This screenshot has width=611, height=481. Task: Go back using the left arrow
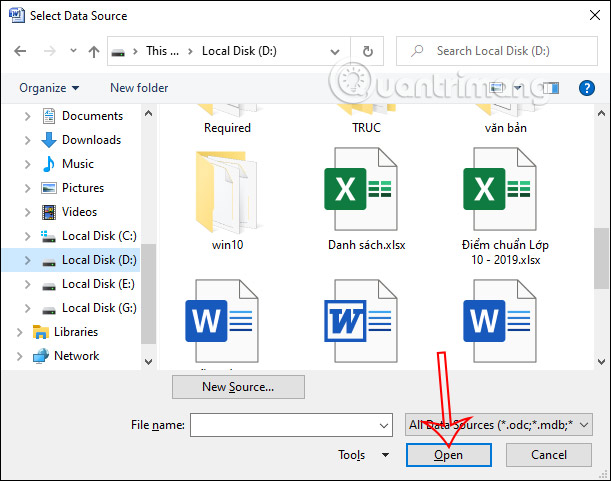click(x=20, y=51)
